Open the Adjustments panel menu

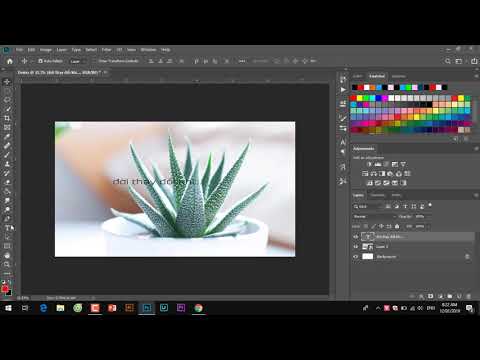point(476,149)
